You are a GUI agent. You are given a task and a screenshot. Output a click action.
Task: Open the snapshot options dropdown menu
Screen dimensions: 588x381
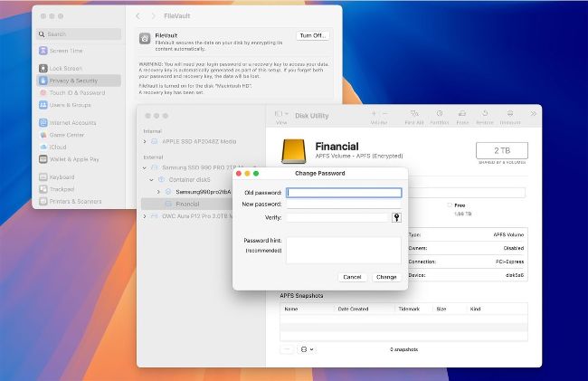click(x=307, y=348)
